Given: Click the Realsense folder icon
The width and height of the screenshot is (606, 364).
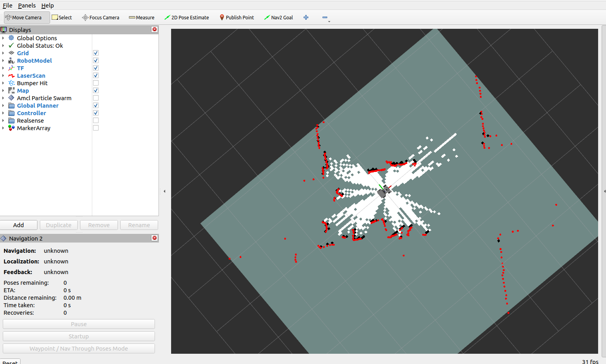Looking at the screenshot, I should coord(11,120).
